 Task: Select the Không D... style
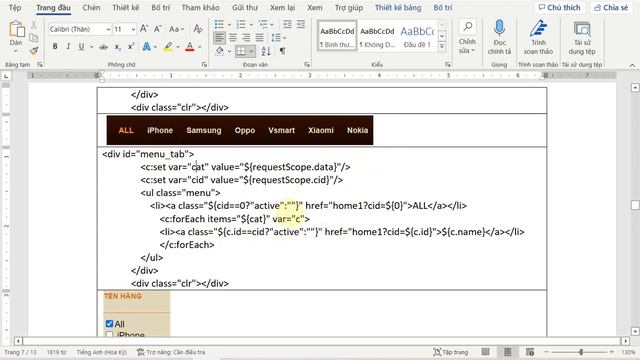pos(377,36)
